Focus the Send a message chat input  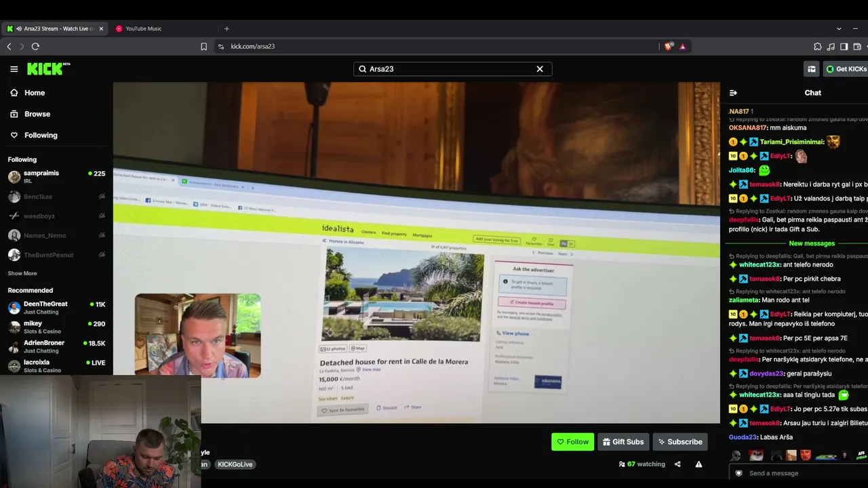pyautogui.click(x=800, y=473)
